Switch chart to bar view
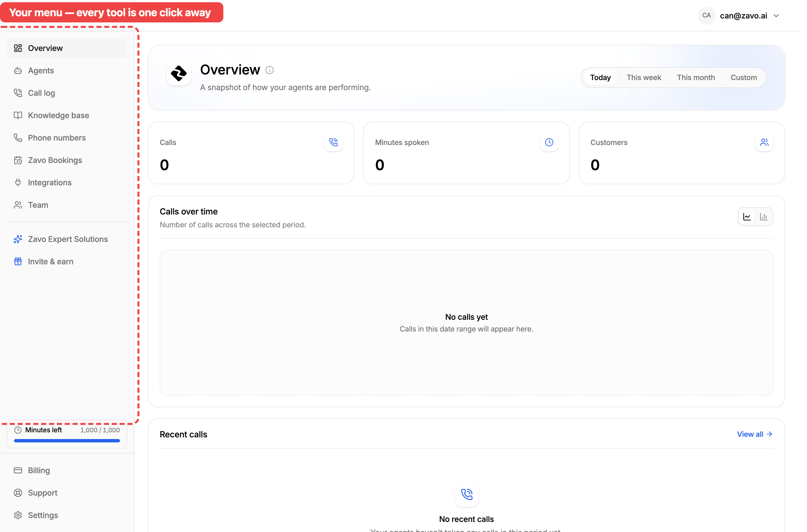Viewport: 807px width, 532px height. [x=764, y=217]
